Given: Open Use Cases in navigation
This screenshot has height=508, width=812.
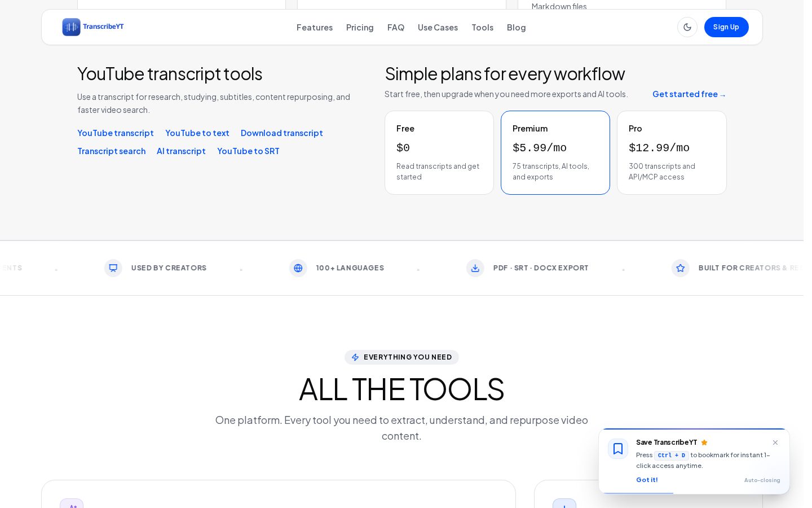Looking at the screenshot, I should tap(438, 28).
